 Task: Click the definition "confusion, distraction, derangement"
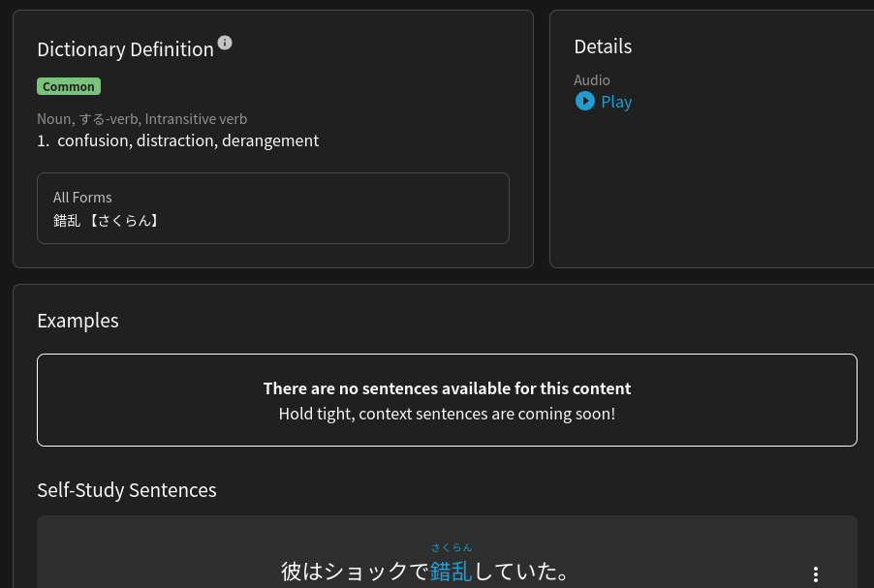(x=187, y=140)
